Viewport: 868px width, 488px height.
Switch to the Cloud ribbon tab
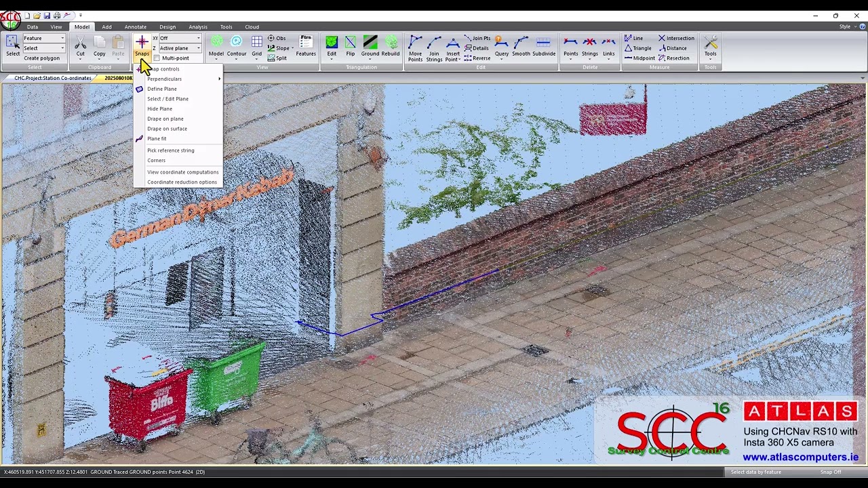click(x=252, y=27)
